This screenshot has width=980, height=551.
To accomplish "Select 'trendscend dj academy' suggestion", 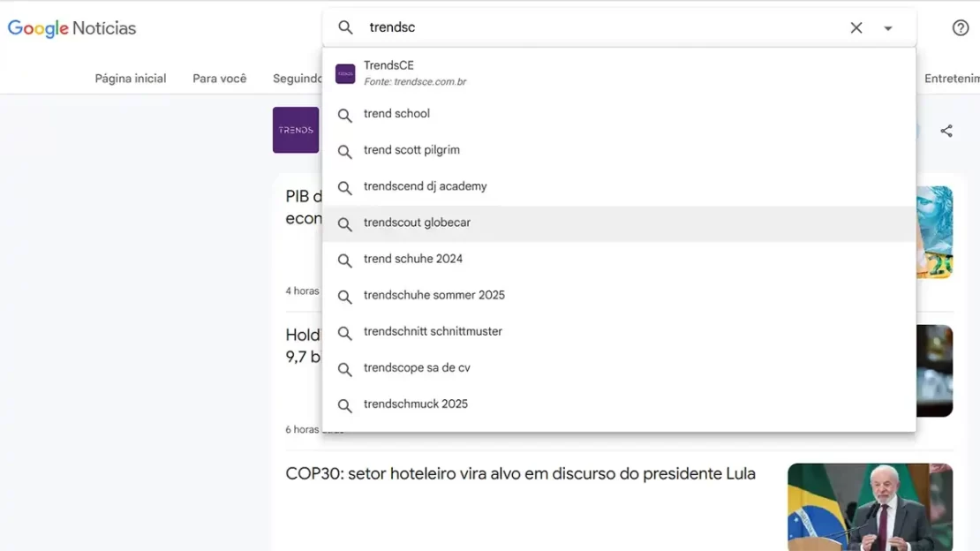I will pyautogui.click(x=425, y=186).
